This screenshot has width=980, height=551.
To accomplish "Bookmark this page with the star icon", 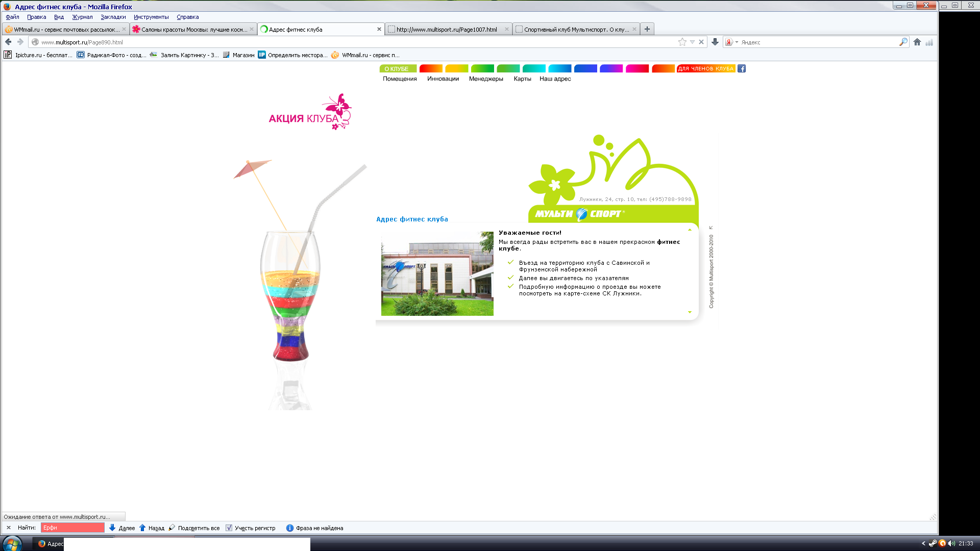I will (x=682, y=42).
